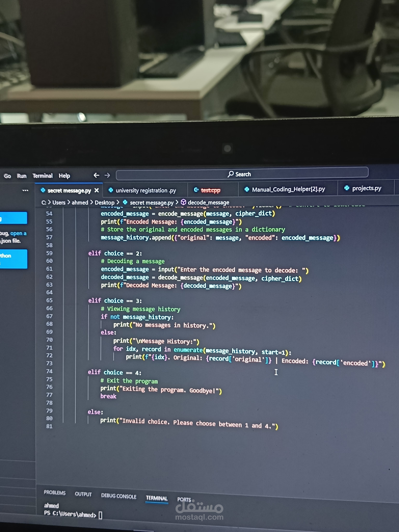Close the secret message.py tab

tap(97, 191)
